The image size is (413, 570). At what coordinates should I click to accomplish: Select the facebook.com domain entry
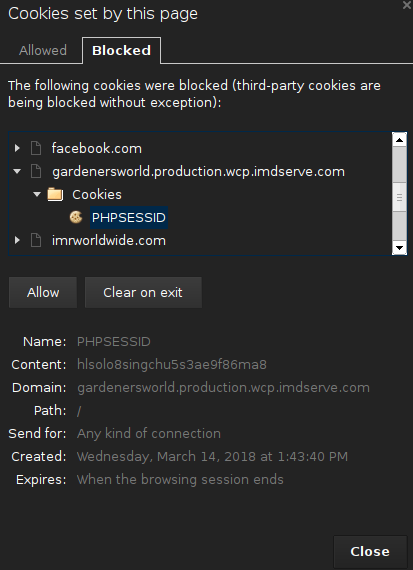click(97, 148)
